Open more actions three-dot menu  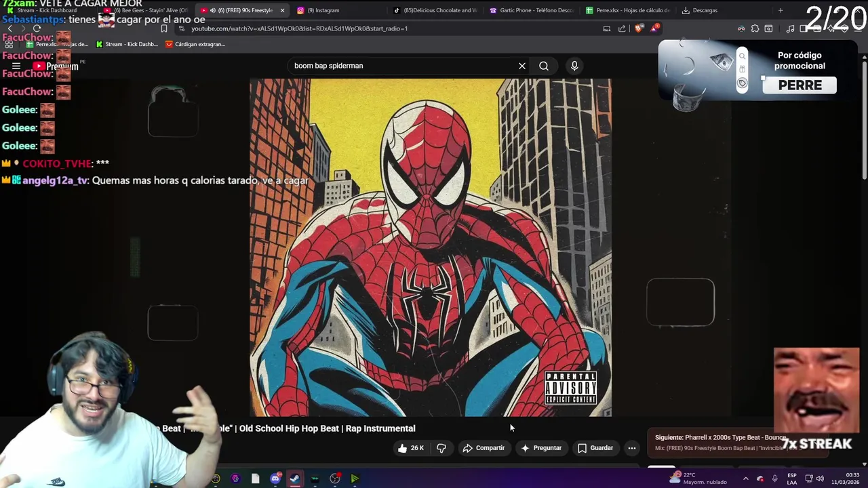[x=632, y=448]
